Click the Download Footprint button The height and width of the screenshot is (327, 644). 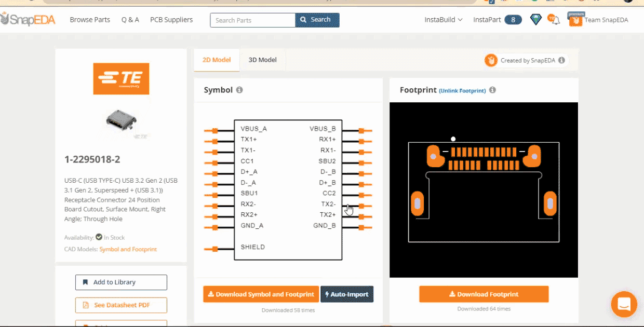[x=484, y=294]
